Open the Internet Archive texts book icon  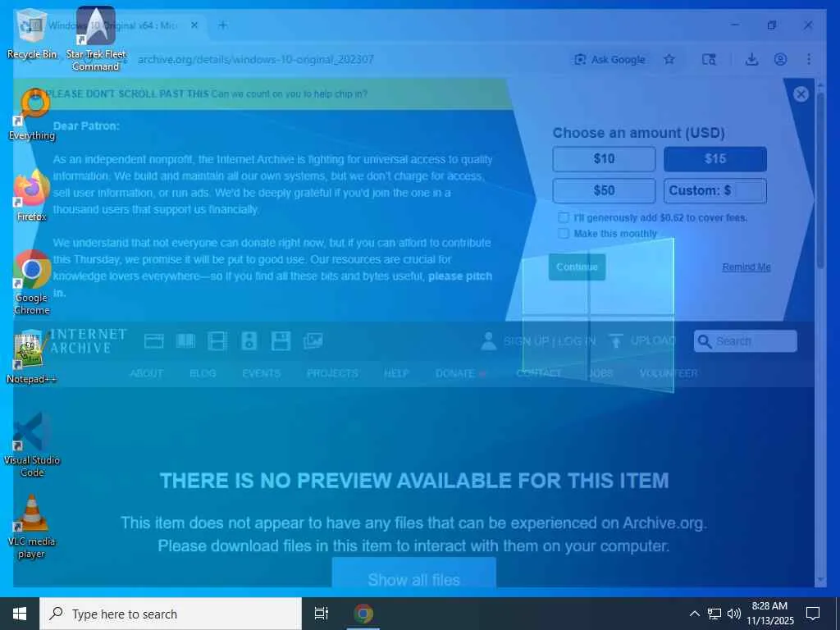185,341
